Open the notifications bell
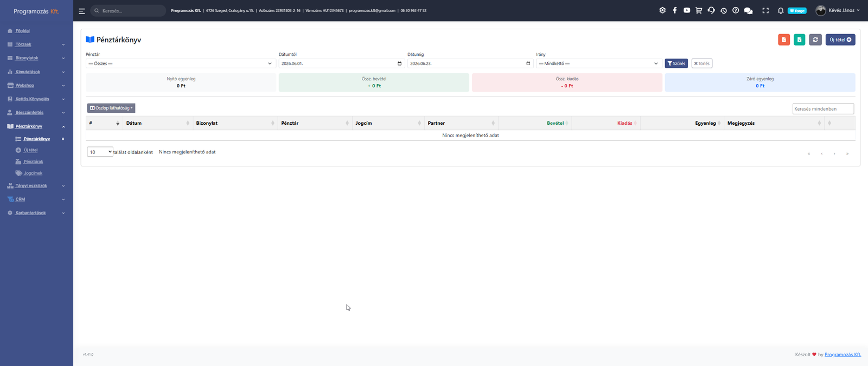 [x=781, y=10]
